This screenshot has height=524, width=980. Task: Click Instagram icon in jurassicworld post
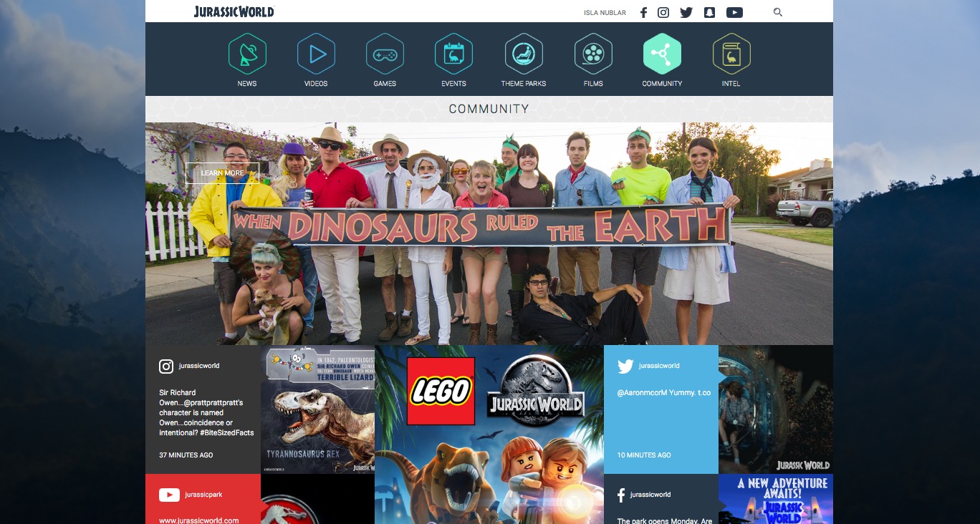tap(165, 367)
